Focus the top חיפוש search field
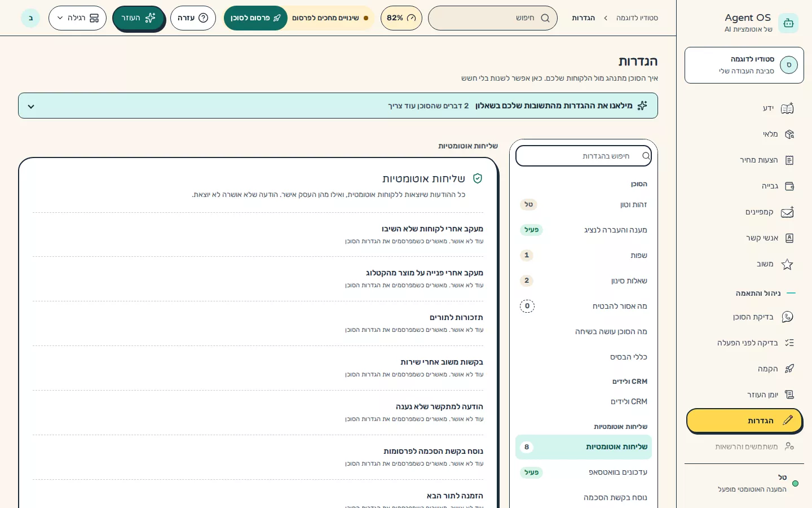Image resolution: width=812 pixels, height=508 pixels. click(493, 18)
